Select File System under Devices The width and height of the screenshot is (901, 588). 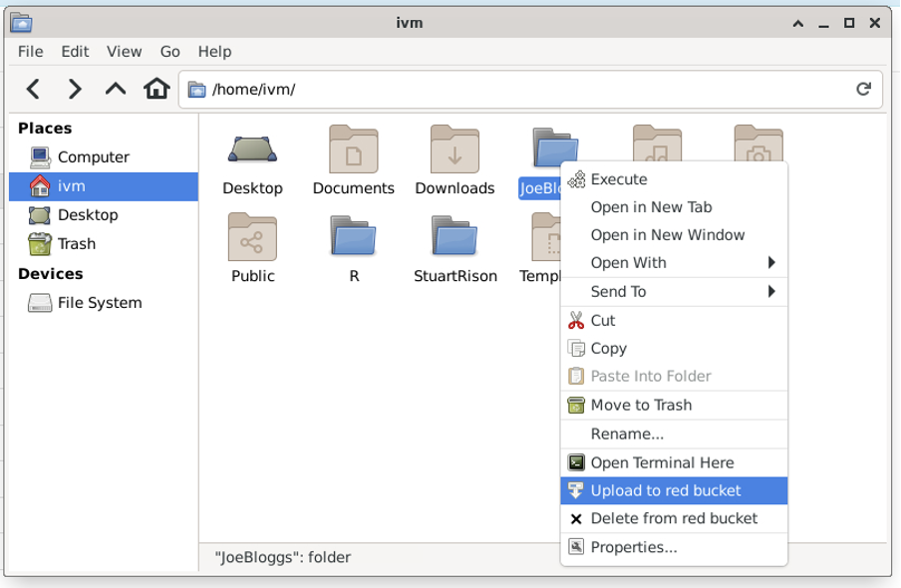[99, 303]
